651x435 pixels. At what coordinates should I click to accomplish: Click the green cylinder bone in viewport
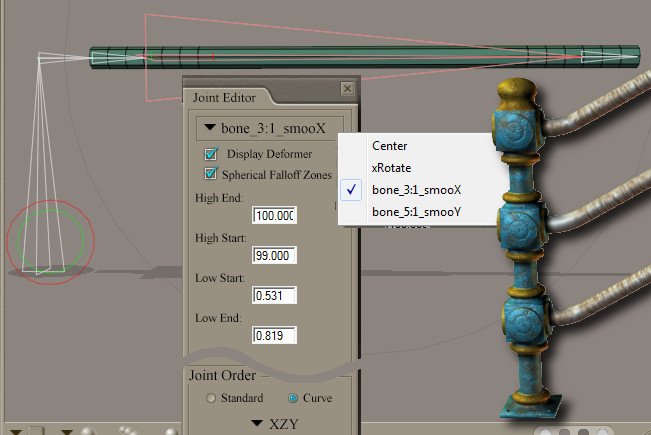(360, 56)
